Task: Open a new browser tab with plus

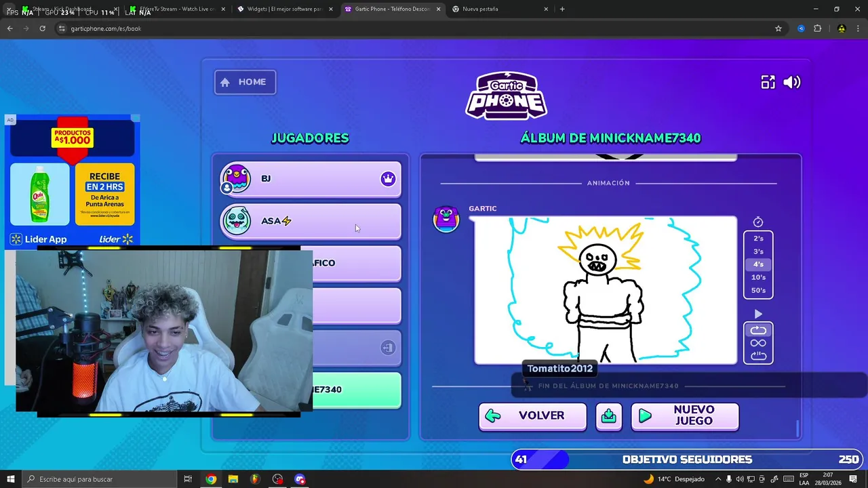Action: click(x=562, y=9)
